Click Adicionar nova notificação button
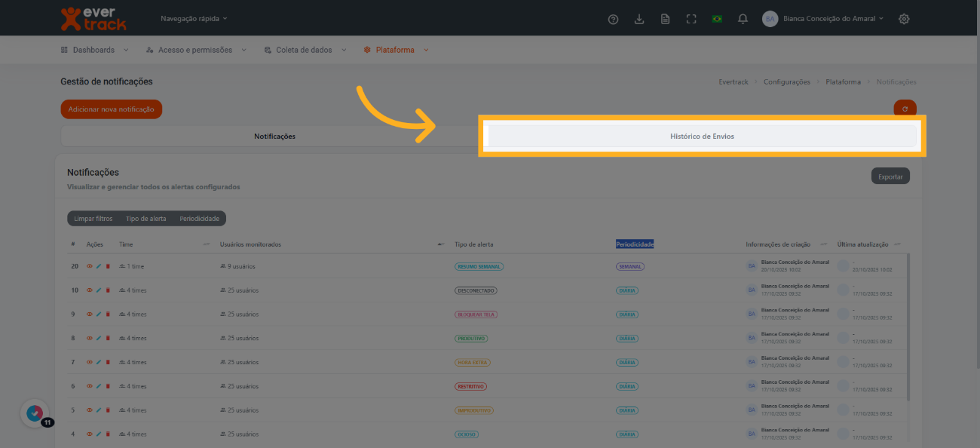This screenshot has width=980, height=448. point(111,109)
